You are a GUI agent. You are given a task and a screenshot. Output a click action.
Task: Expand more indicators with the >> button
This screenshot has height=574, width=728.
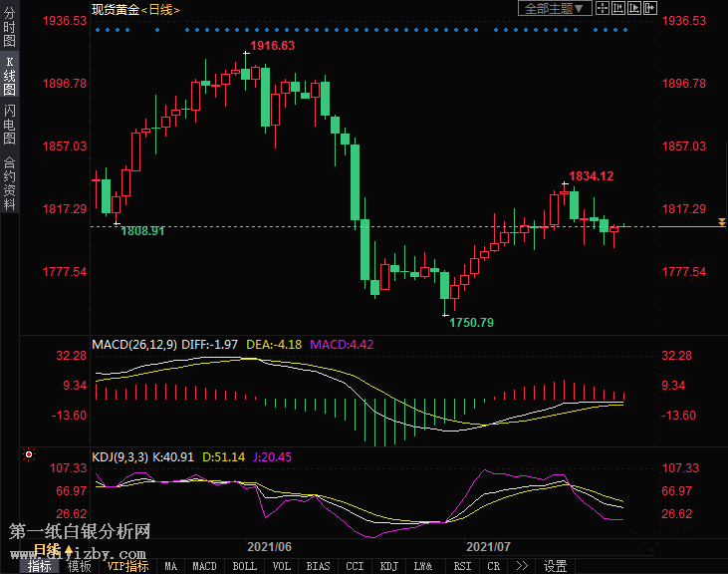point(521,566)
